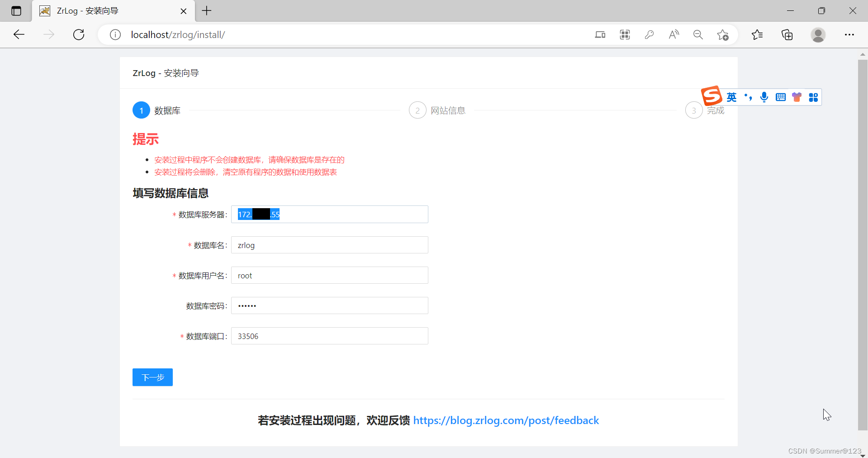
Task: Close the ZrLog 安装向导 tab
Action: point(183,11)
